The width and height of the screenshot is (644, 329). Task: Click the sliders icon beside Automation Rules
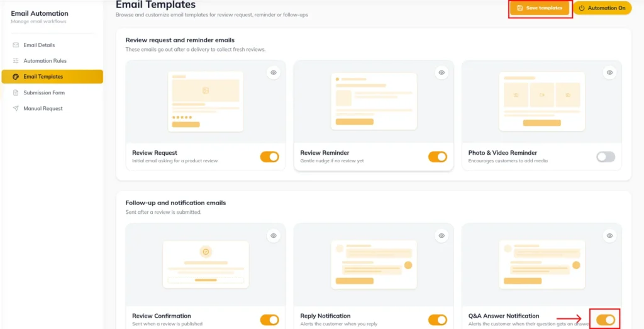pos(16,61)
